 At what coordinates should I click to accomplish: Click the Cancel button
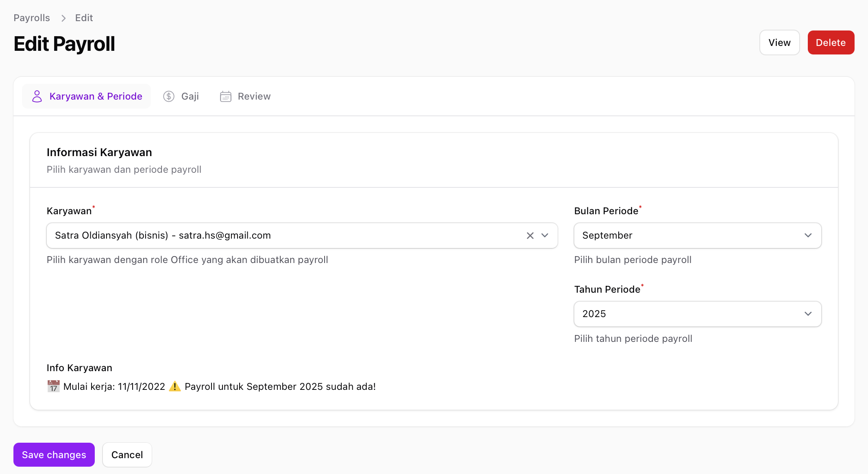(x=127, y=454)
